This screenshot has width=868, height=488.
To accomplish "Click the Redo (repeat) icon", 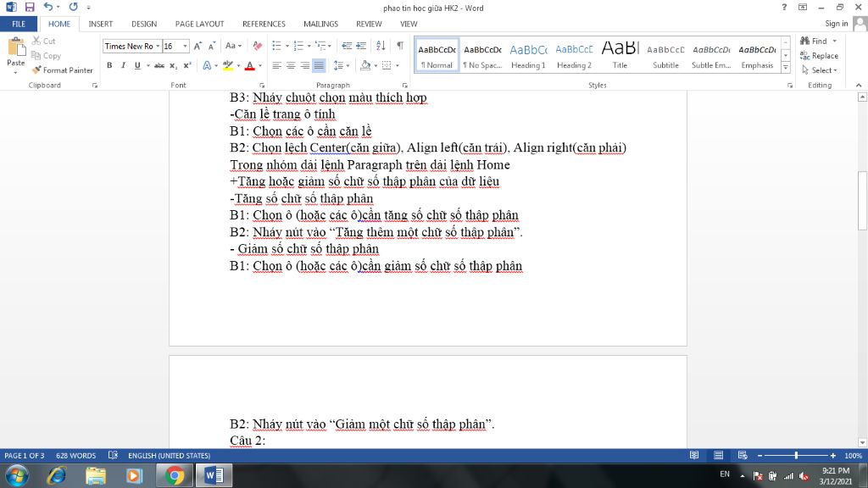I will [x=73, y=7].
